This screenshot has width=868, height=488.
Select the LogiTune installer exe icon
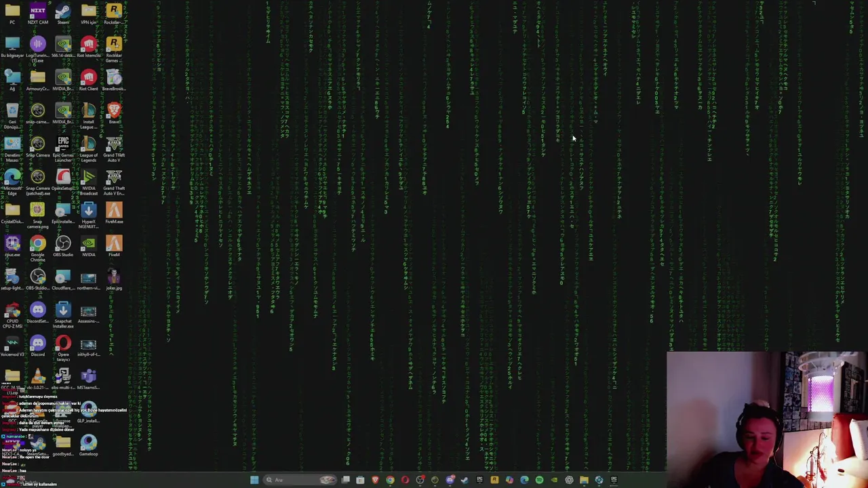click(x=37, y=49)
